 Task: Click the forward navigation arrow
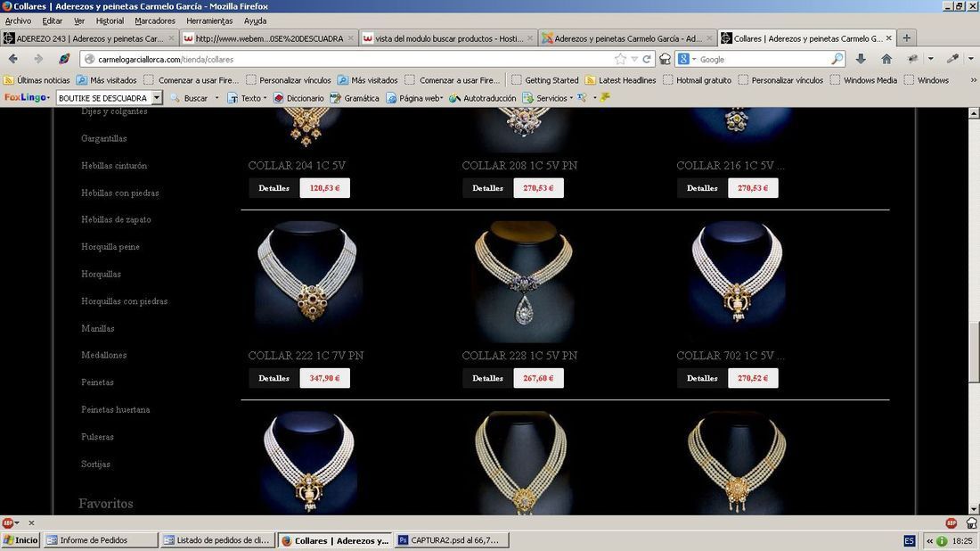[38, 59]
